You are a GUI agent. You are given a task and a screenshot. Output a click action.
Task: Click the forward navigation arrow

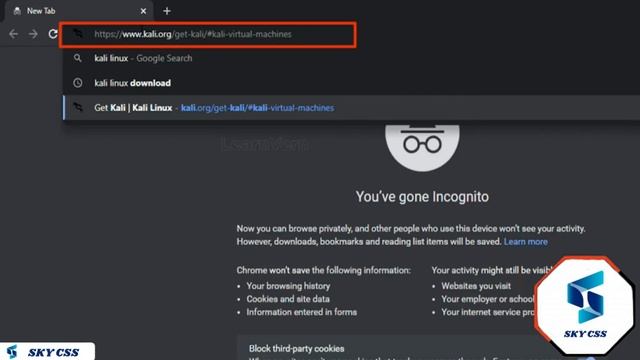(x=33, y=34)
